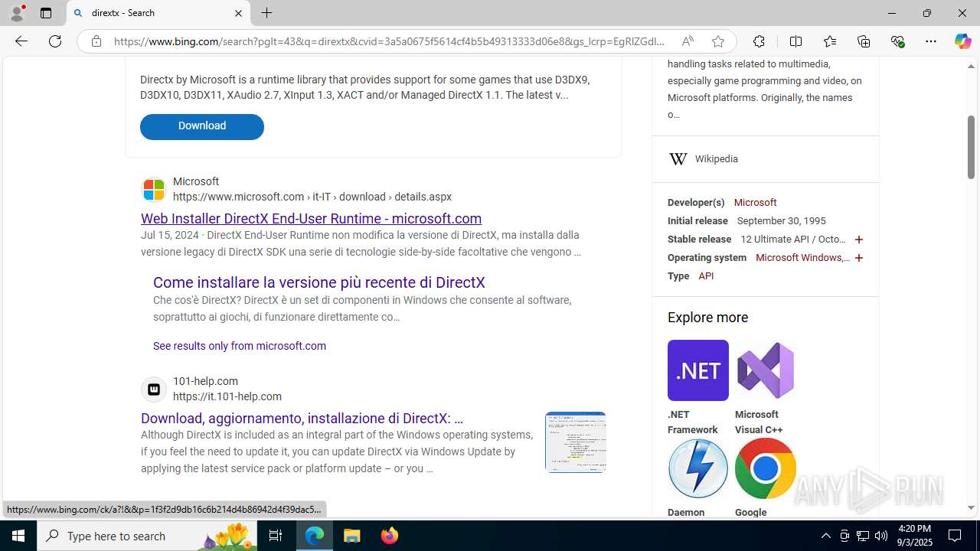The height and width of the screenshot is (551, 980).
Task: Click the Microsoft favicon logo
Action: (x=154, y=189)
